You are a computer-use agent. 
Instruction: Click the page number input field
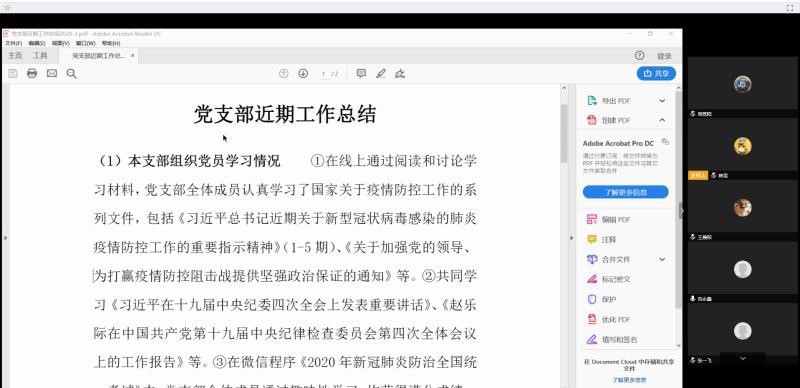tap(323, 74)
